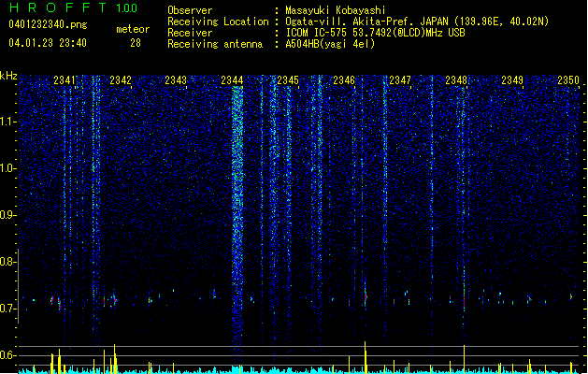588x374 pixels.
Task: Click the 2350 time marker
Action: pyautogui.click(x=568, y=80)
